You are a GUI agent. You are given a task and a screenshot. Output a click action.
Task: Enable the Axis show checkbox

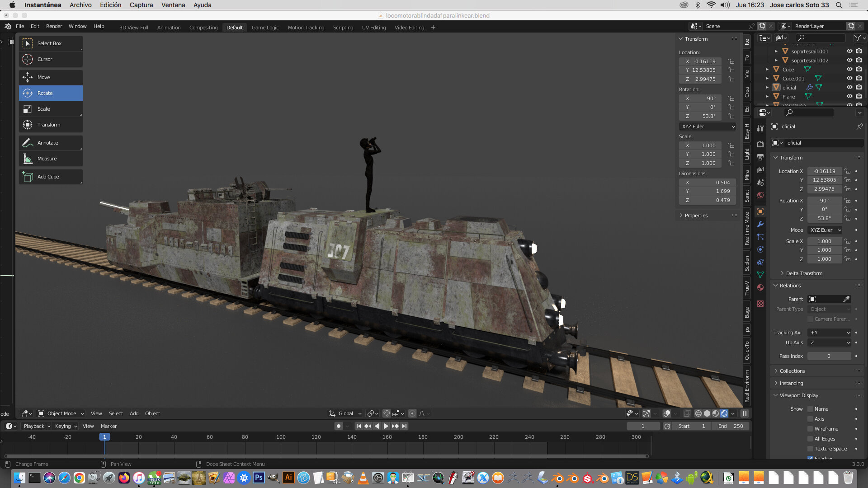click(x=810, y=419)
